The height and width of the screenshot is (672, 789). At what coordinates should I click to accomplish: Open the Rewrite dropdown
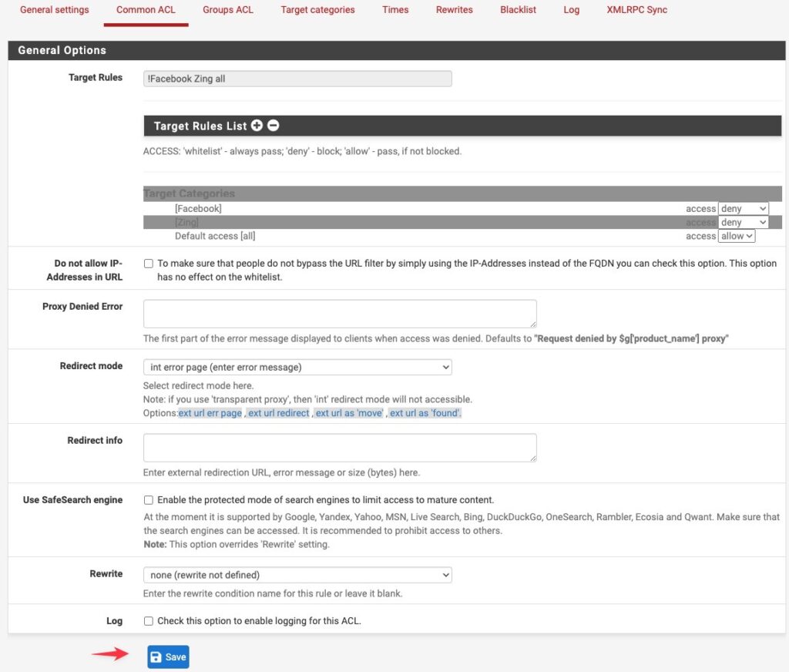(x=297, y=575)
